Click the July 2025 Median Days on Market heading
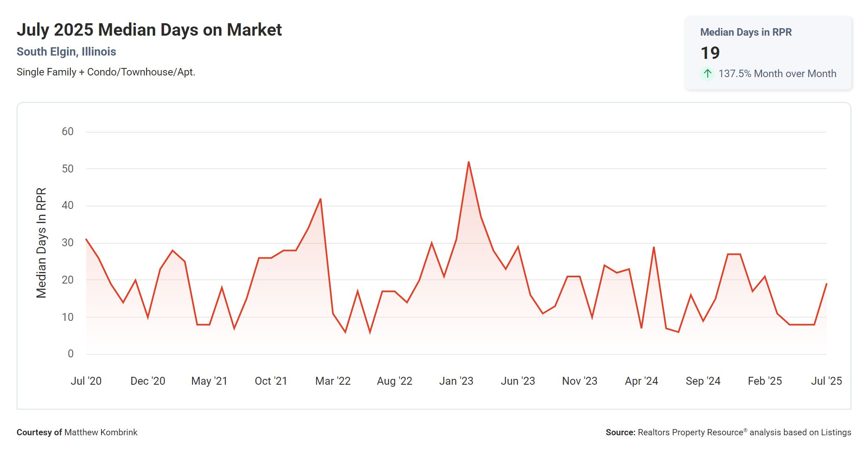Screen dimensions: 868x456 click(x=149, y=30)
